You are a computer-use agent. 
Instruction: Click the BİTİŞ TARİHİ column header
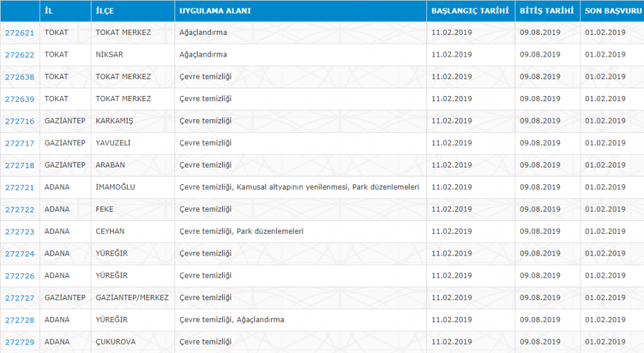[547, 11]
